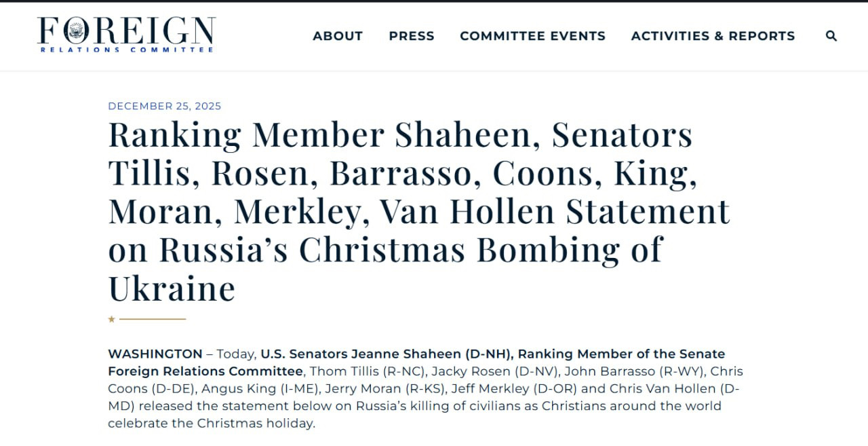Open the search magnifier icon
This screenshot has height=446, width=868.
tap(831, 36)
